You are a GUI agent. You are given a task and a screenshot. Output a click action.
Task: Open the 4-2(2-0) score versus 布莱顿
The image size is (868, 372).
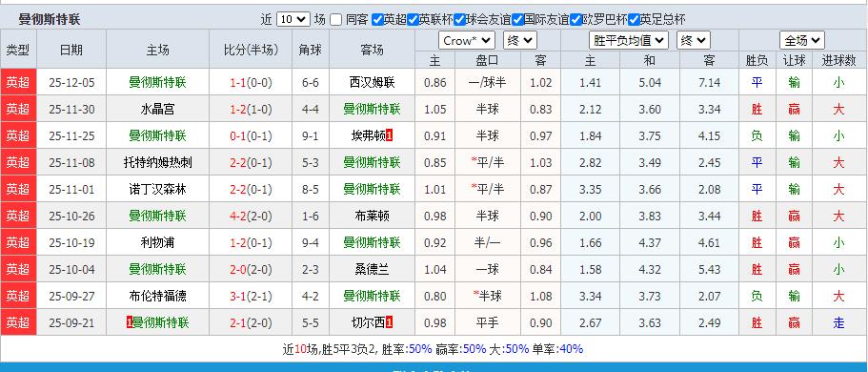(251, 216)
